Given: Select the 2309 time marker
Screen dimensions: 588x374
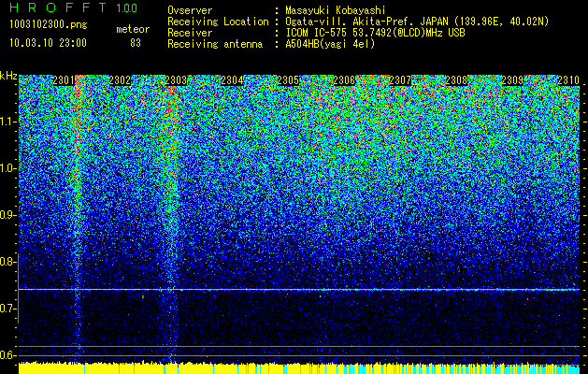Looking at the screenshot, I should pos(512,80).
